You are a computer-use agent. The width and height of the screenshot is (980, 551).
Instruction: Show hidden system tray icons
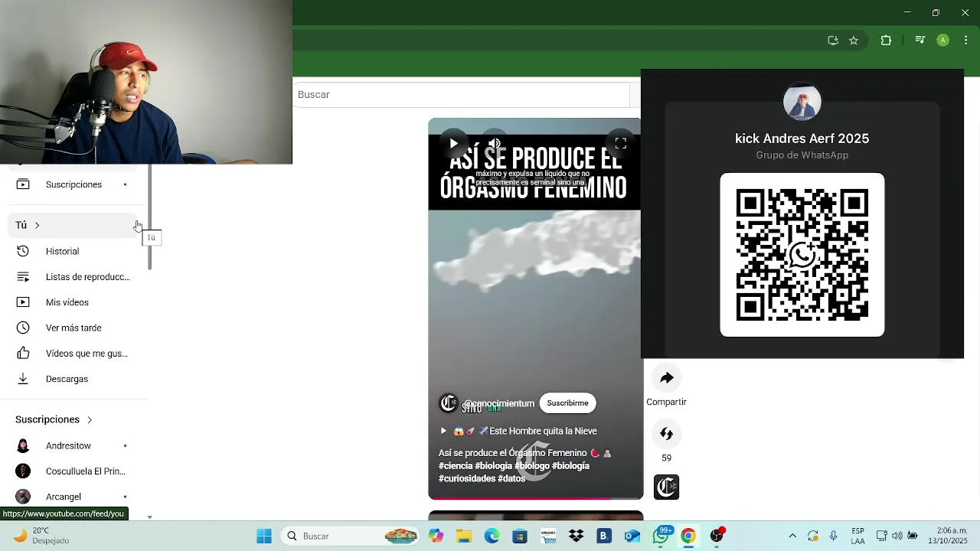[792, 536]
